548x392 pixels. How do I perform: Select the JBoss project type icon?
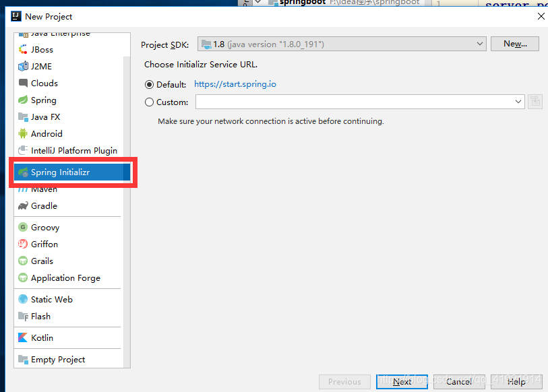tap(23, 50)
